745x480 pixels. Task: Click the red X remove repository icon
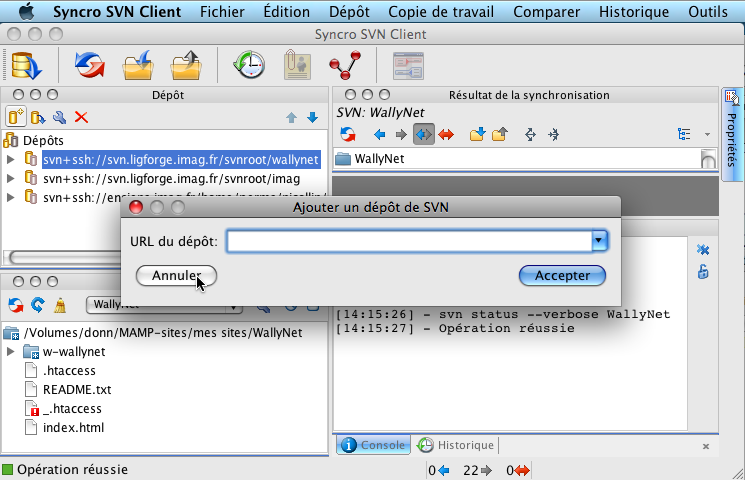[x=81, y=117]
